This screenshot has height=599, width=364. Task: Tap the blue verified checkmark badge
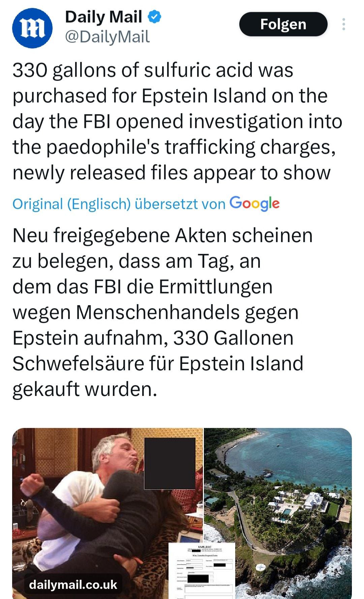pos(154,17)
